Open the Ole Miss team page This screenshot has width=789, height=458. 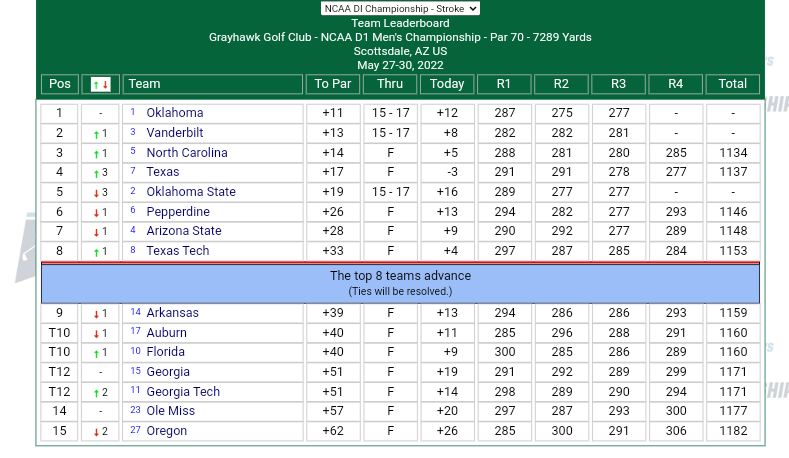[170, 411]
